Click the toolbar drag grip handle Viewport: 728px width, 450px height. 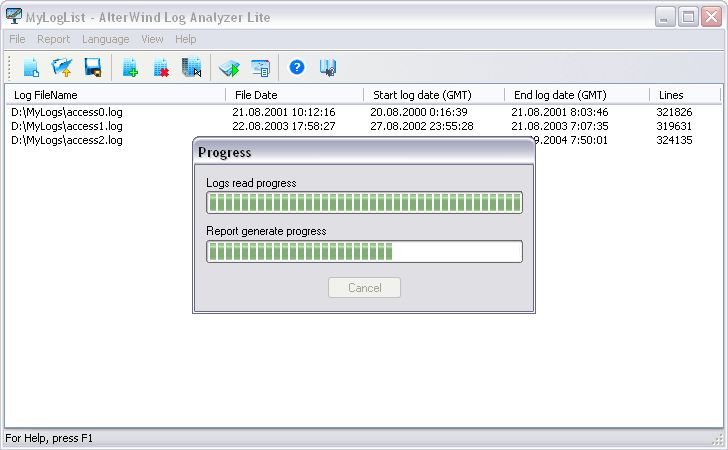click(x=9, y=68)
